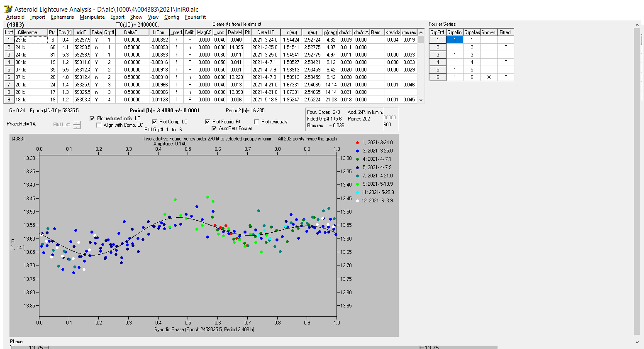Open the Asteroid menu
Image resolution: width=644 pixels, height=349 pixels.
point(15,17)
